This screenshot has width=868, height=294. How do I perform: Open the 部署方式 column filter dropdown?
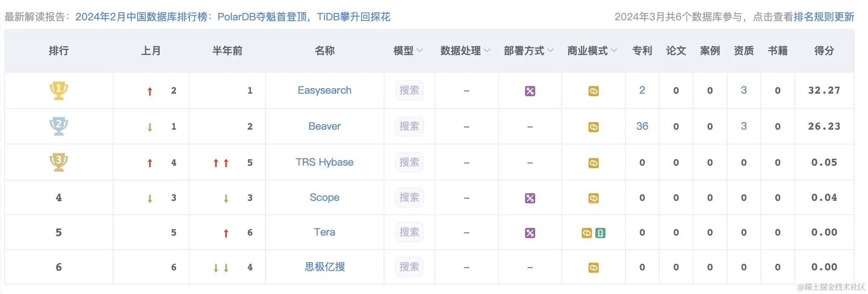pos(550,51)
